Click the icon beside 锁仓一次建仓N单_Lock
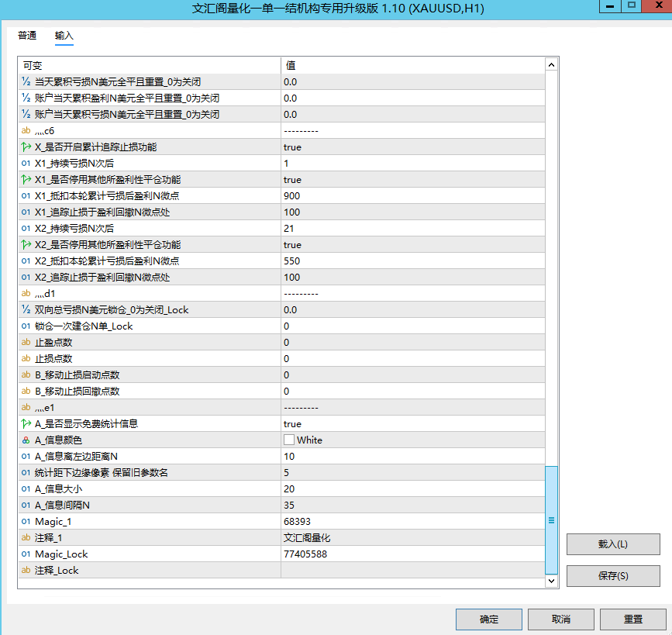Viewport: 672px width, 635px height. [26, 326]
